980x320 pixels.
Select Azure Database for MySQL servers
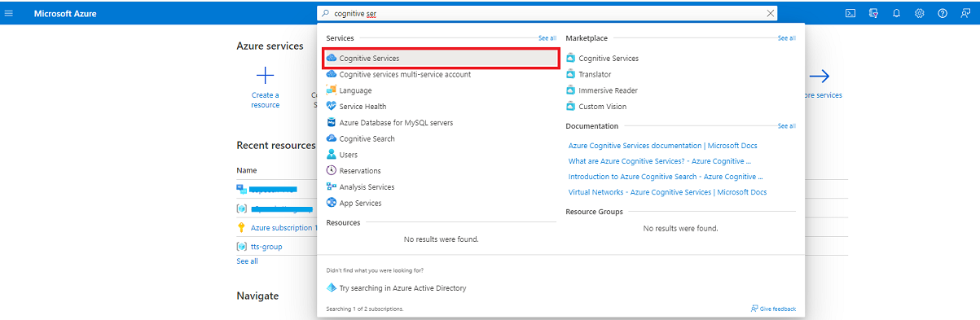point(396,122)
